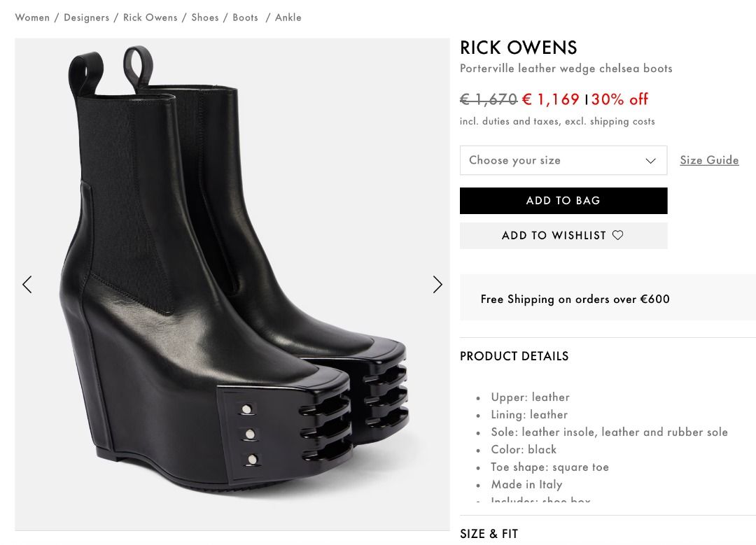Image resolution: width=756 pixels, height=545 pixels.
Task: Click the Boots breadcrumb link
Action: 246,17
